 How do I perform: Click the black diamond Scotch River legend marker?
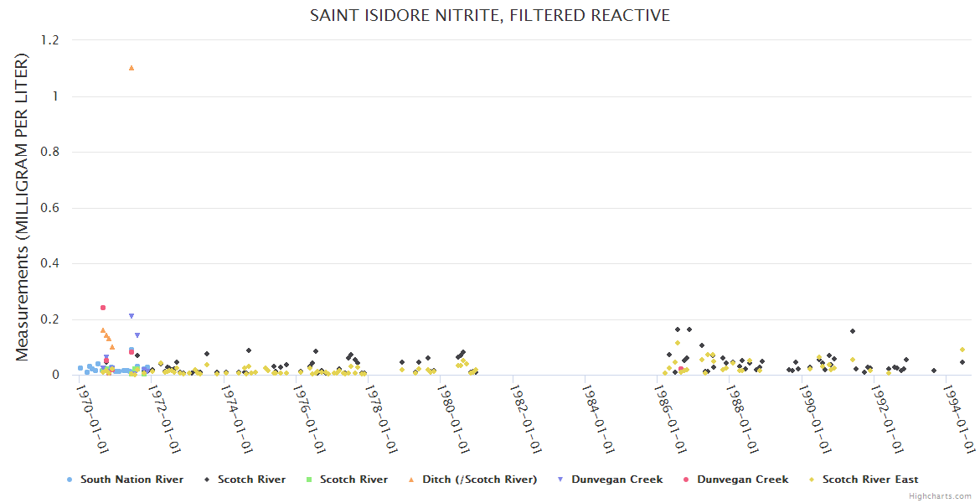pyautogui.click(x=207, y=480)
